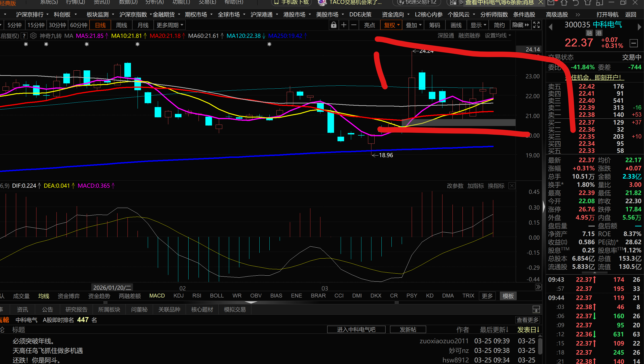Viewport: 644px width, 364px height.
Task: Toggle 简约 simple mode
Action: (x=499, y=25)
